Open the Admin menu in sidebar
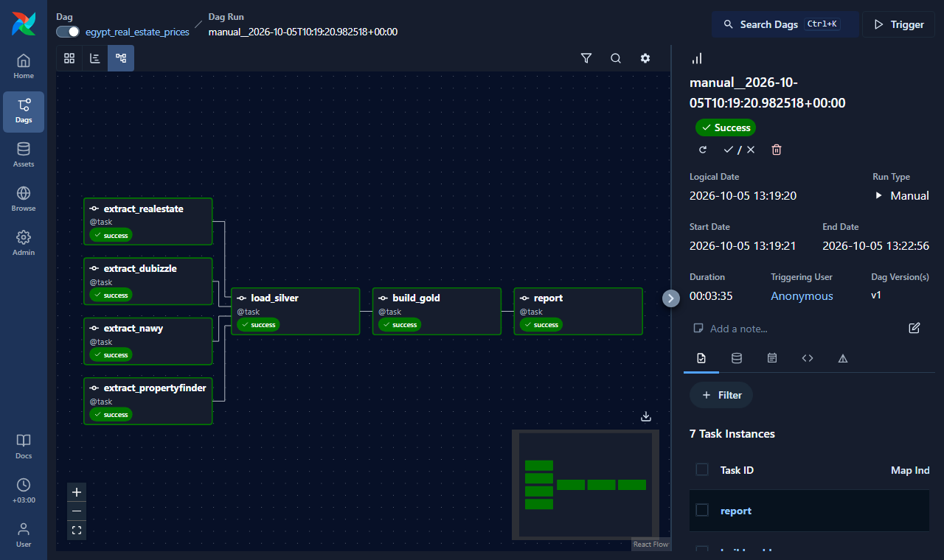The height and width of the screenshot is (560, 944). pyautogui.click(x=24, y=244)
